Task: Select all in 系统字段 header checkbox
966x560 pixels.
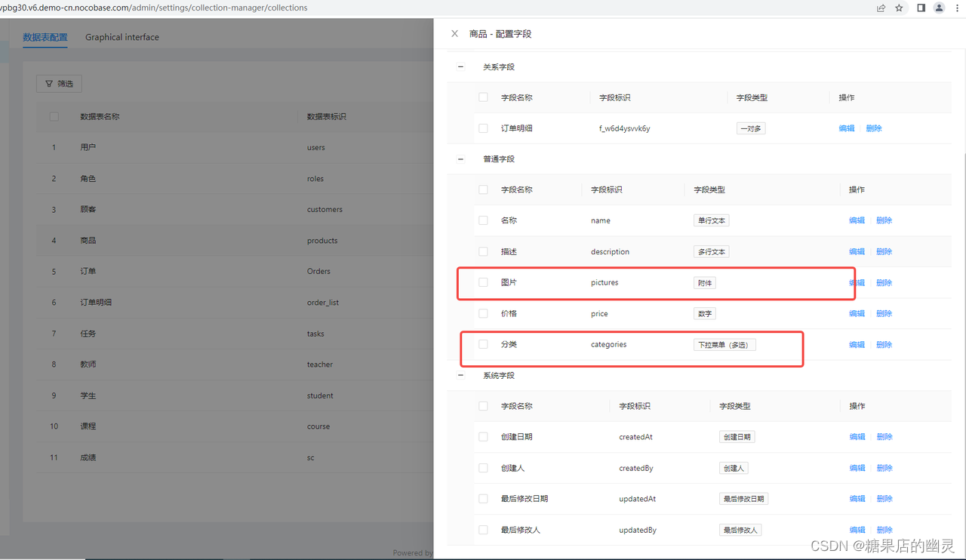Action: point(483,406)
